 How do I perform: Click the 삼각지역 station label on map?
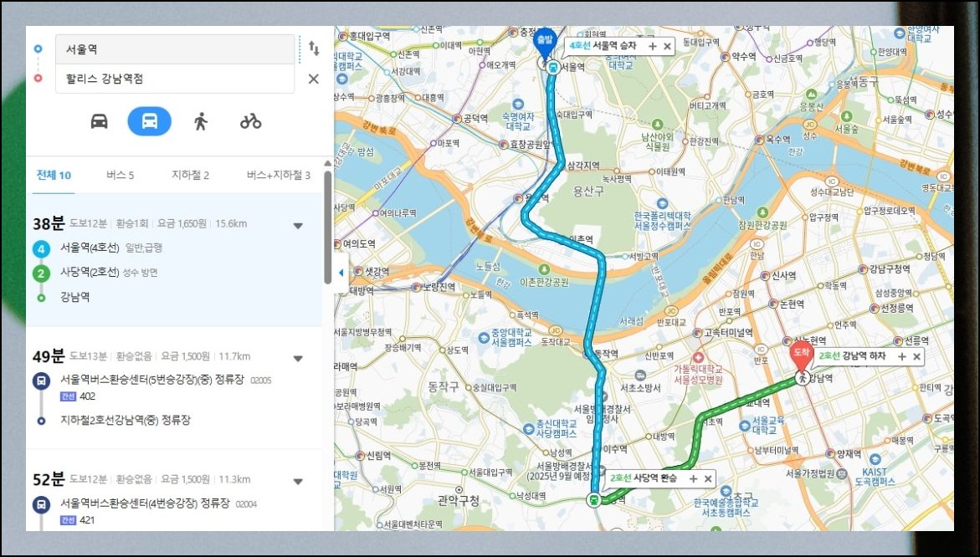[x=584, y=166]
